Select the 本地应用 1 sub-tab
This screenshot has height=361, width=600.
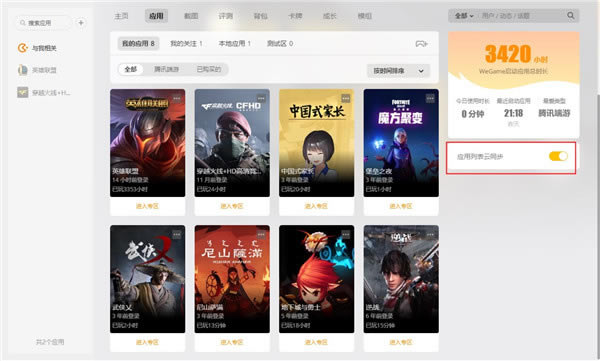[234, 44]
